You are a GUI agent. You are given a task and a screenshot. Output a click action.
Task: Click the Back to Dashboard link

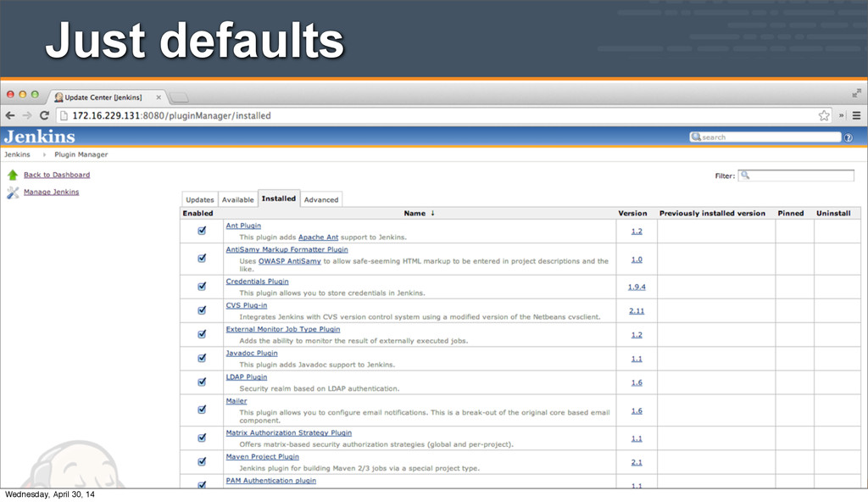coord(57,175)
